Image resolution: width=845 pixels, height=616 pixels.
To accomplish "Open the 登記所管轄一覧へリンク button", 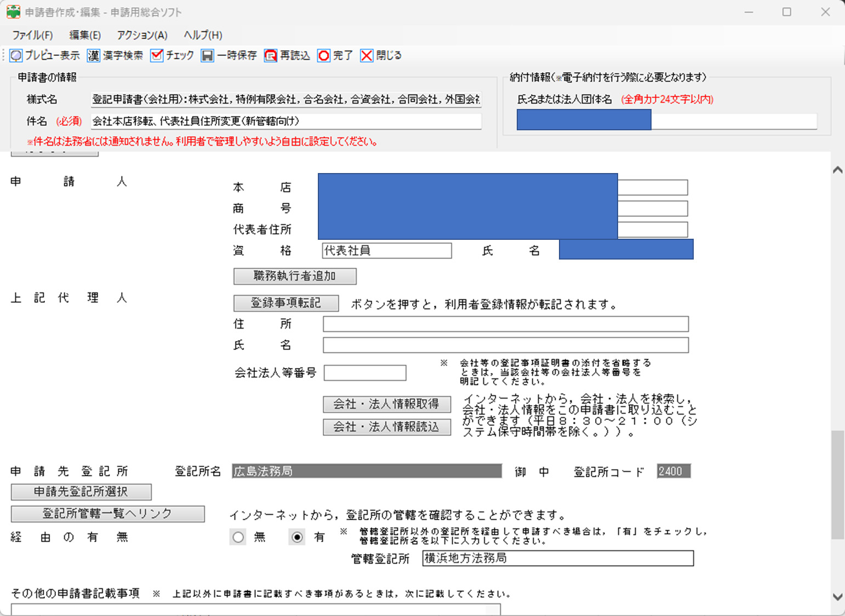I will (107, 514).
